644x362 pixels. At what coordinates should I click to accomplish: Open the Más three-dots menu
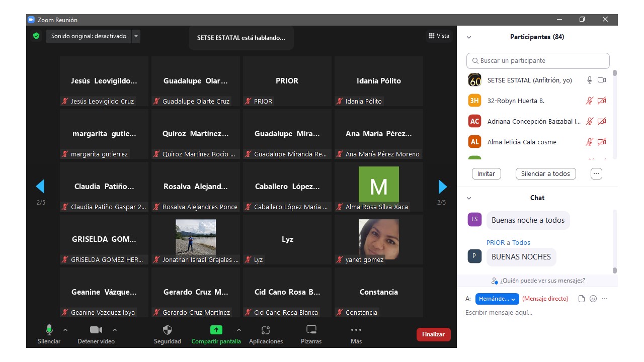[356, 330]
